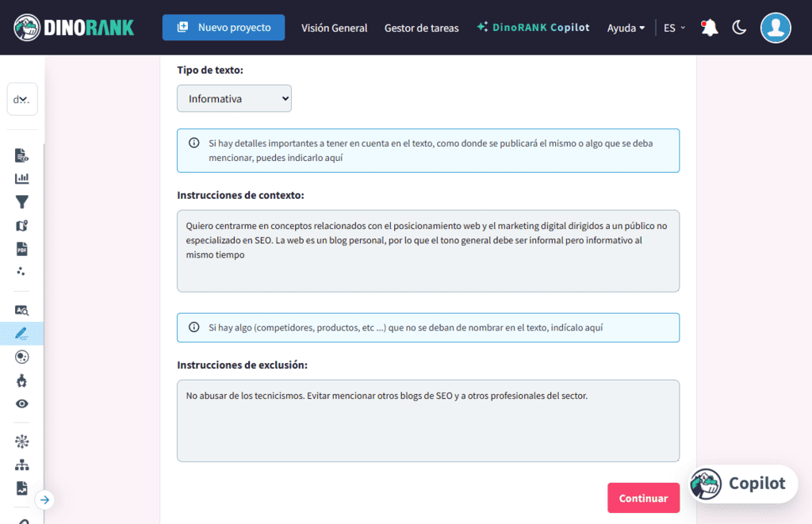Open the ES language dropdown
Screen dimensions: 812x524
(x=672, y=27)
